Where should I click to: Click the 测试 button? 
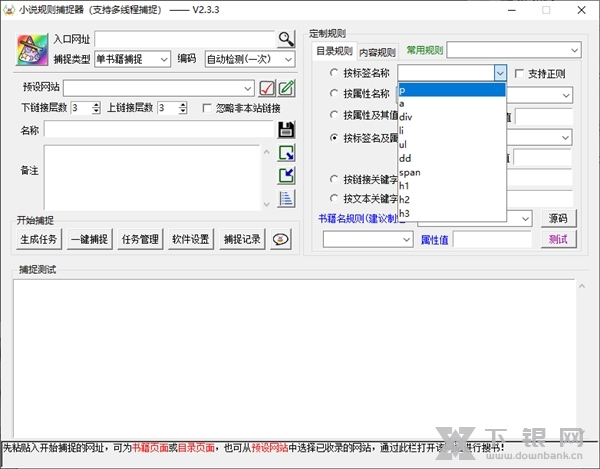[558, 239]
